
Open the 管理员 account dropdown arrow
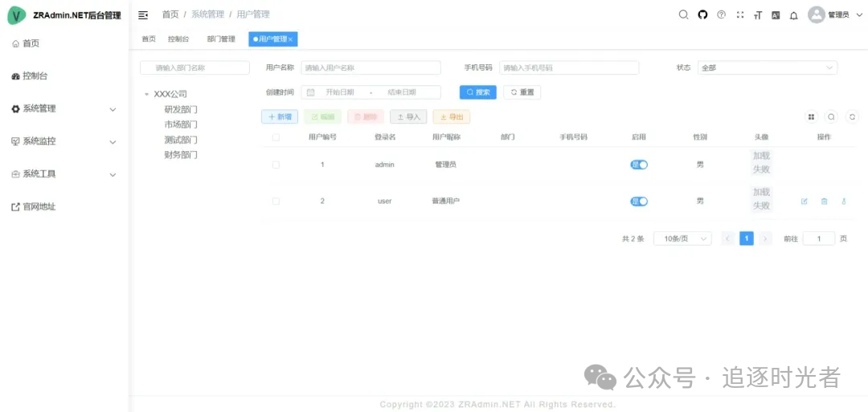pyautogui.click(x=859, y=15)
